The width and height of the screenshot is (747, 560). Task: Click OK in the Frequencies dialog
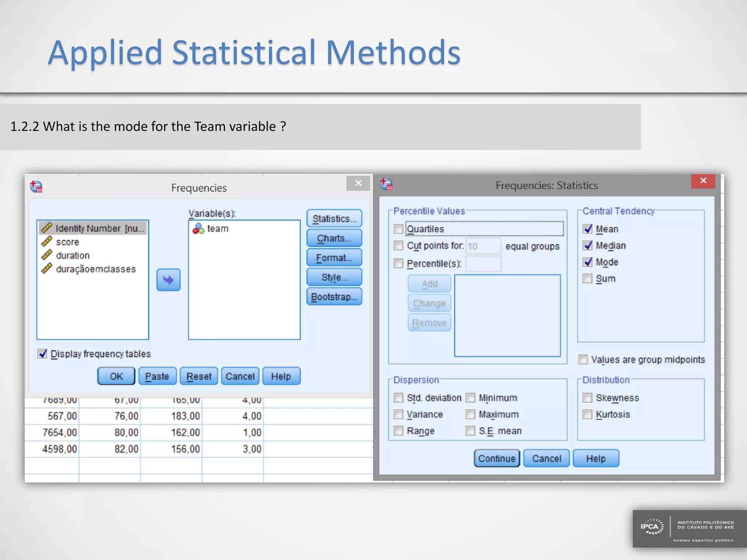(116, 376)
